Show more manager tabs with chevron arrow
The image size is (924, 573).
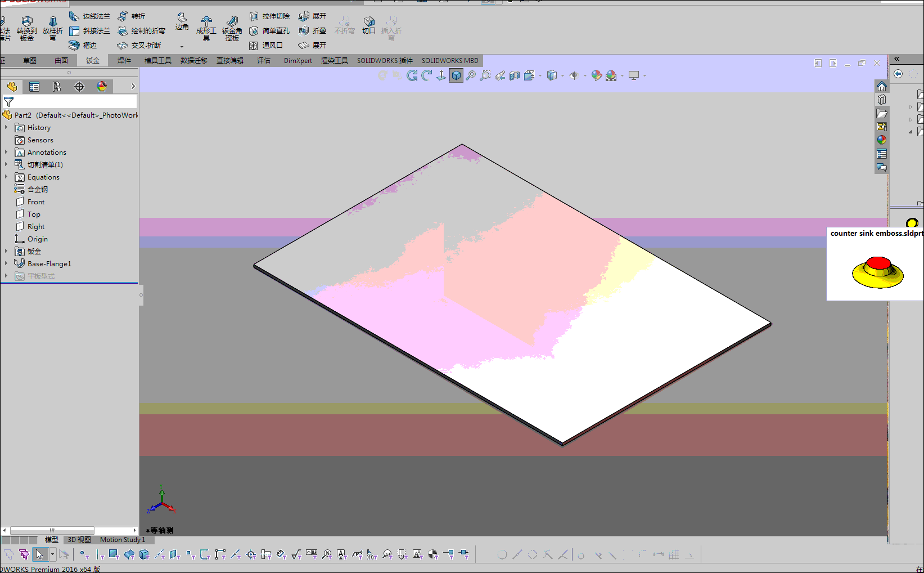133,86
